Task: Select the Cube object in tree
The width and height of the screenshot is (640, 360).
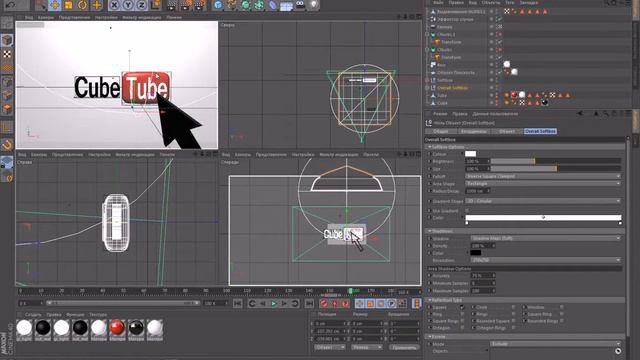Action: click(442, 103)
